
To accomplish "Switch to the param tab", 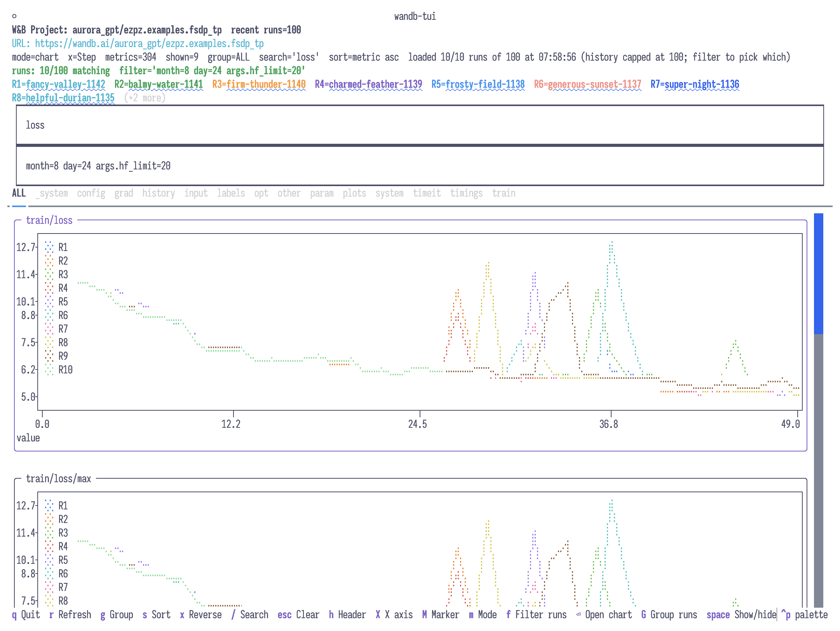I will point(322,193).
